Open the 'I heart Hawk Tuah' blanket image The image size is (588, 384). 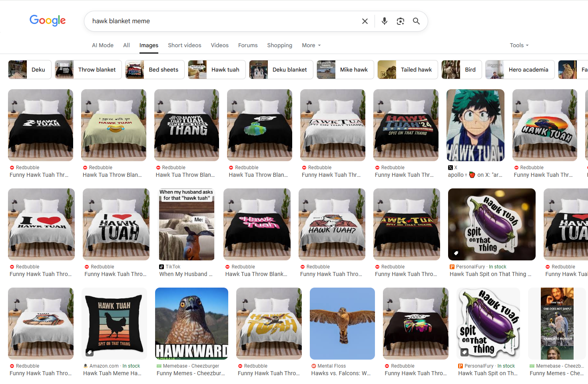[41, 224]
